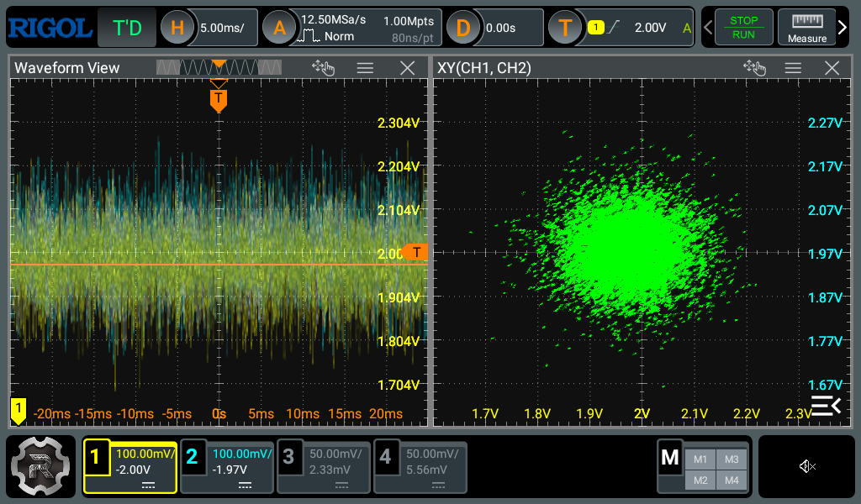
Task: Click the Norm acquisition mode label
Action: coord(339,36)
